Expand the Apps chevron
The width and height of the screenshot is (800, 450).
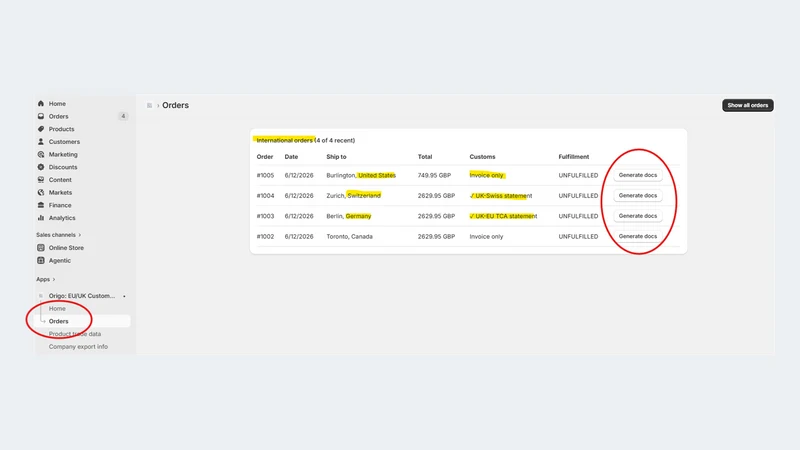(x=54, y=280)
